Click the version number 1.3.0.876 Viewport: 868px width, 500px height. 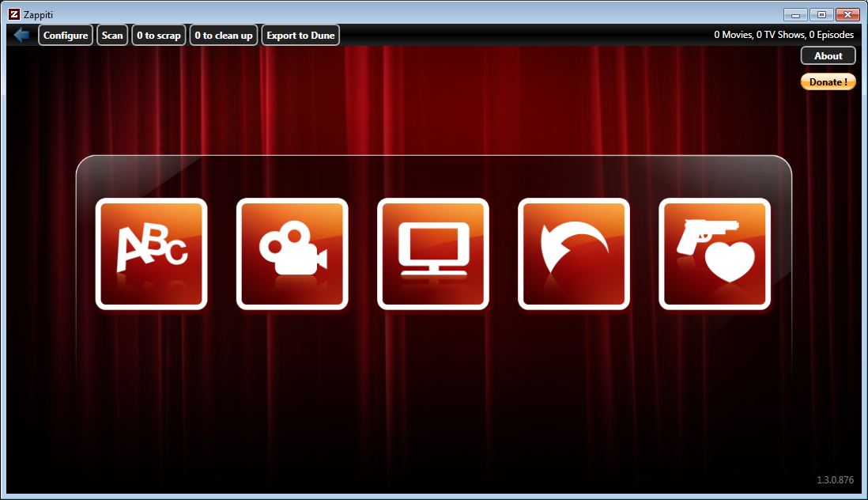835,479
